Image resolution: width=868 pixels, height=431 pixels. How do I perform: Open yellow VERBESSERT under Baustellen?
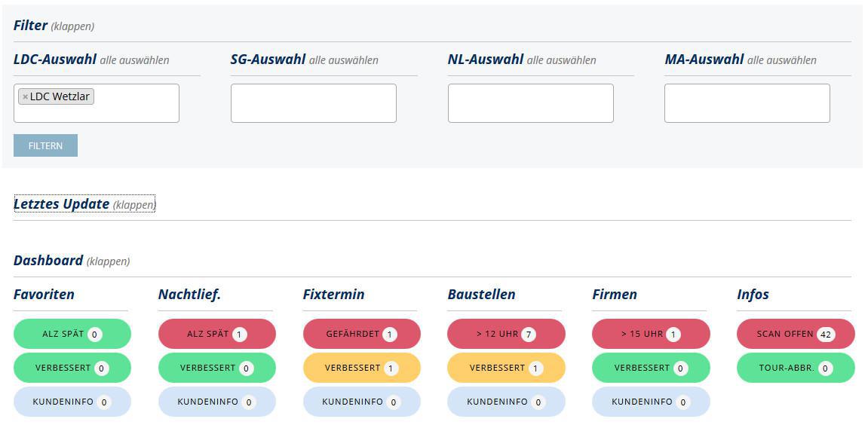point(506,368)
